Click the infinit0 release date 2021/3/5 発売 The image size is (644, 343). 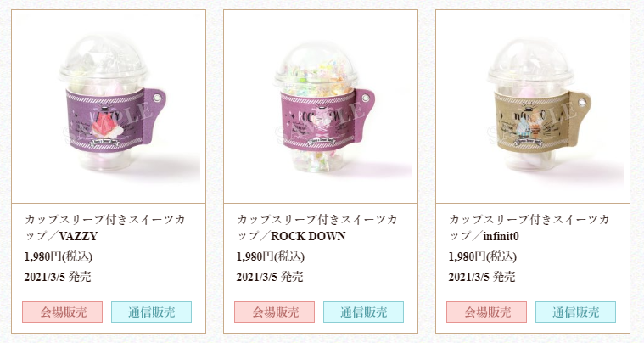482,277
